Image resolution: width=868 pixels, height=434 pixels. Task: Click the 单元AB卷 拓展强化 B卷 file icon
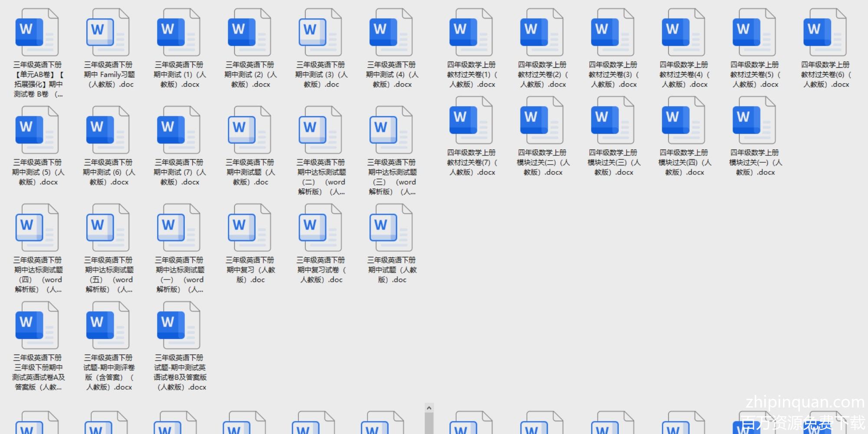click(x=37, y=33)
